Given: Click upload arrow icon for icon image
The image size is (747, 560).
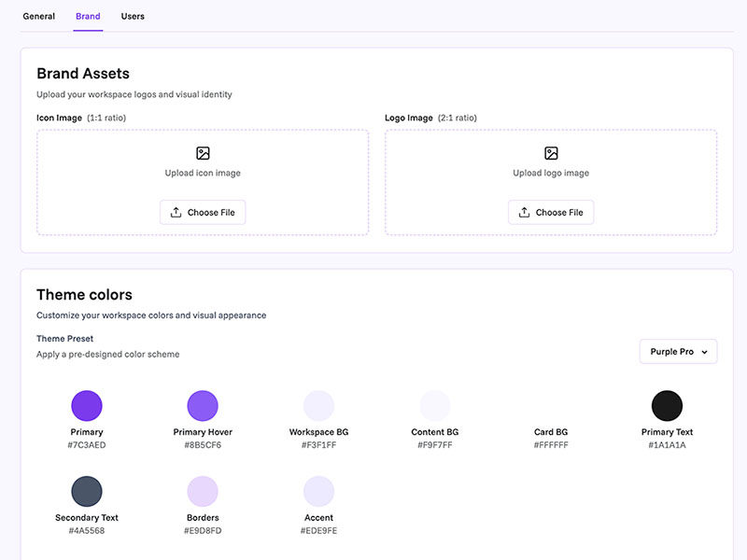Looking at the screenshot, I should (176, 213).
